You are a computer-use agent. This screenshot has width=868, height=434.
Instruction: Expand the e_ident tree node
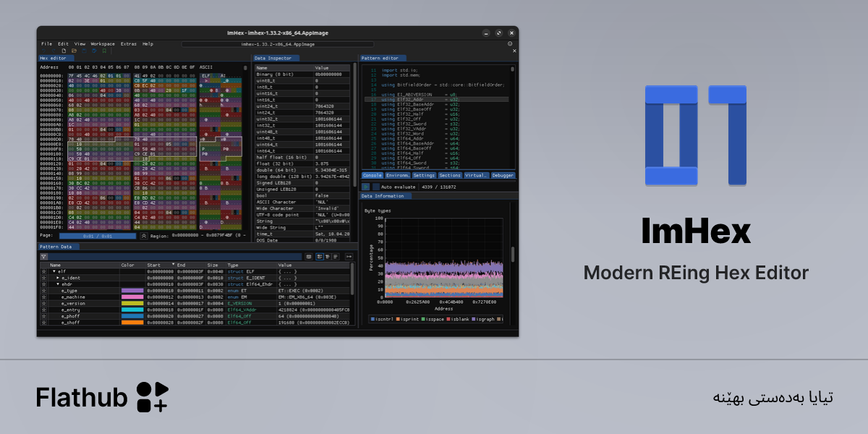pos(59,278)
